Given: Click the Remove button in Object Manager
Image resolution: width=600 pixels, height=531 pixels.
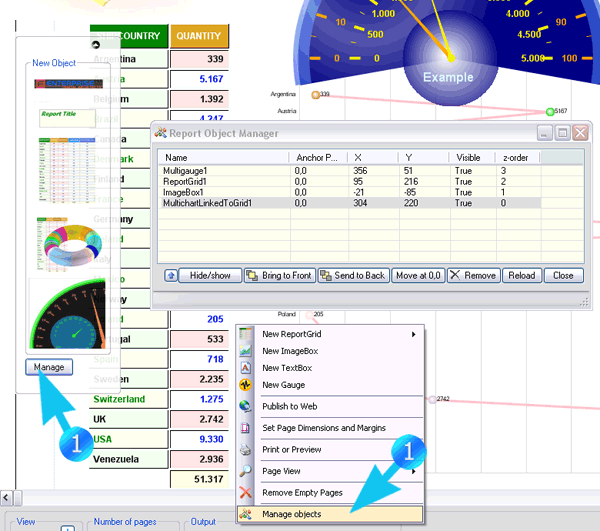Looking at the screenshot, I should [473, 275].
